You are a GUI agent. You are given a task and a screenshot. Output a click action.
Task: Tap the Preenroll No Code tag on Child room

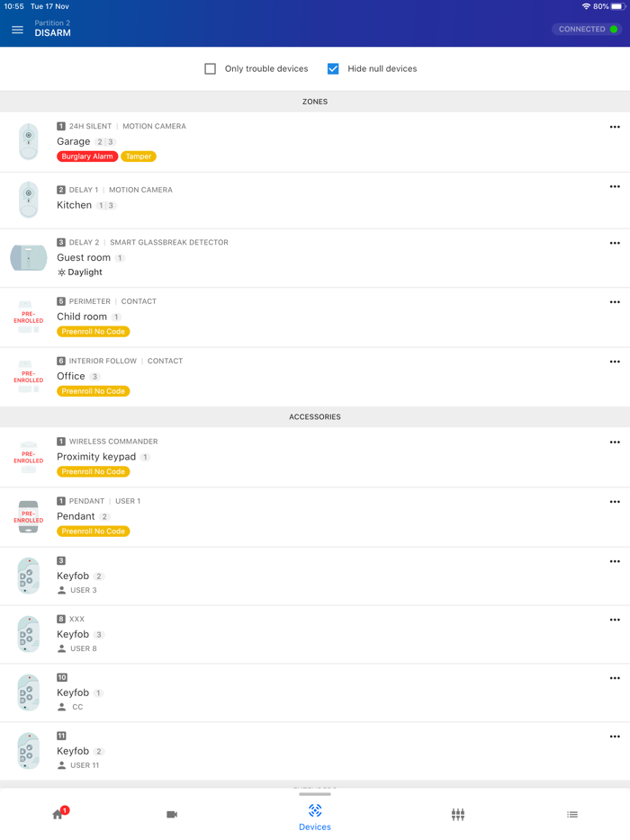[93, 332]
